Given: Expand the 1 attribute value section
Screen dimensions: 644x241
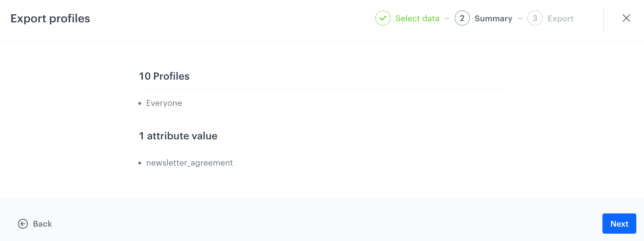Looking at the screenshot, I should [x=178, y=136].
